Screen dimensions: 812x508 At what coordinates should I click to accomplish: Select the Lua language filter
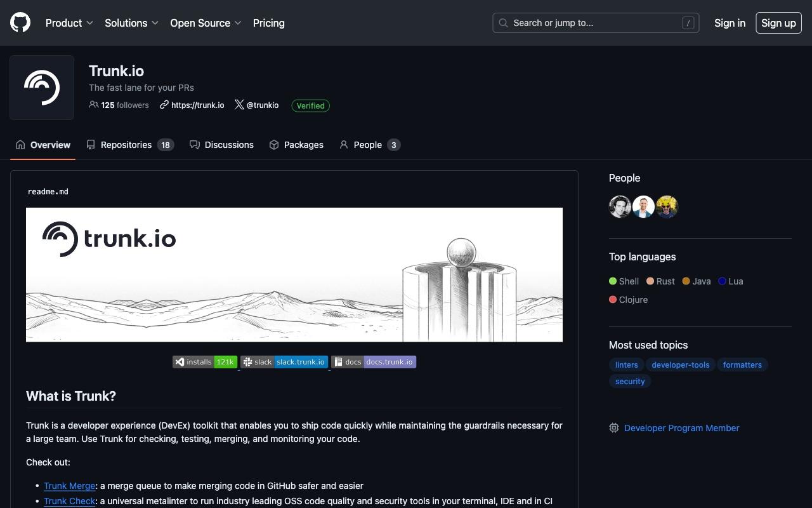point(731,281)
